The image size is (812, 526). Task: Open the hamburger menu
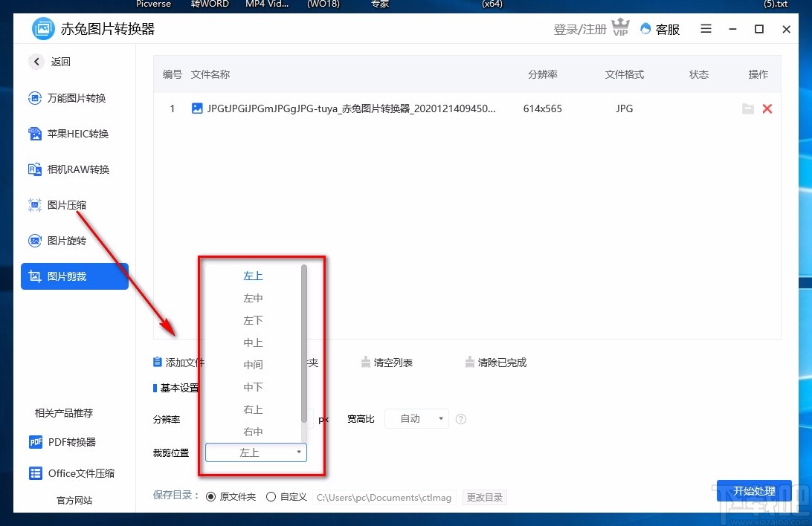[705, 29]
